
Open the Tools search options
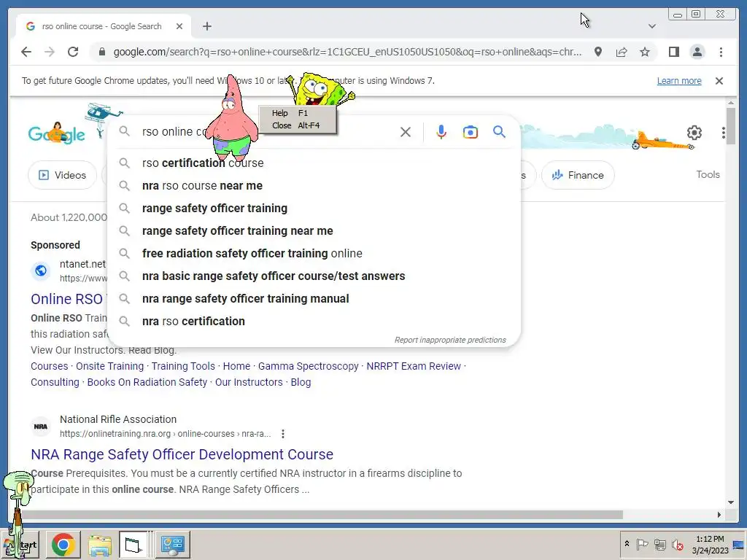point(708,174)
